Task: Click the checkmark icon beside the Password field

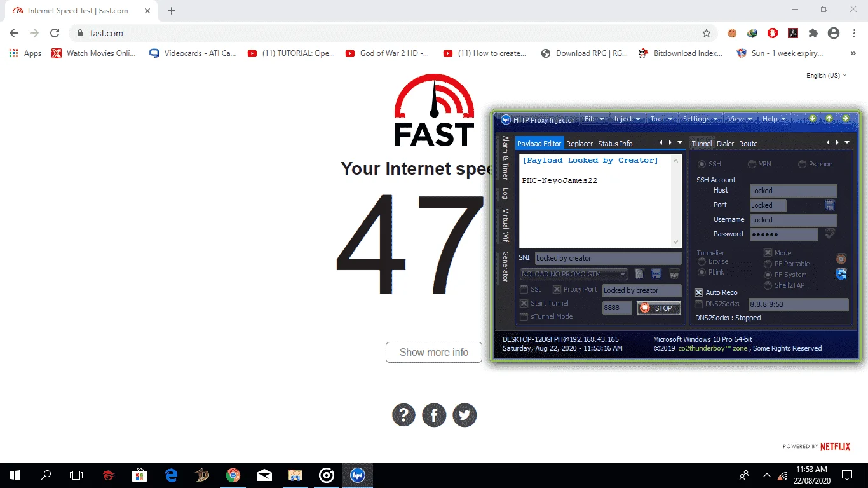Action: [x=830, y=234]
